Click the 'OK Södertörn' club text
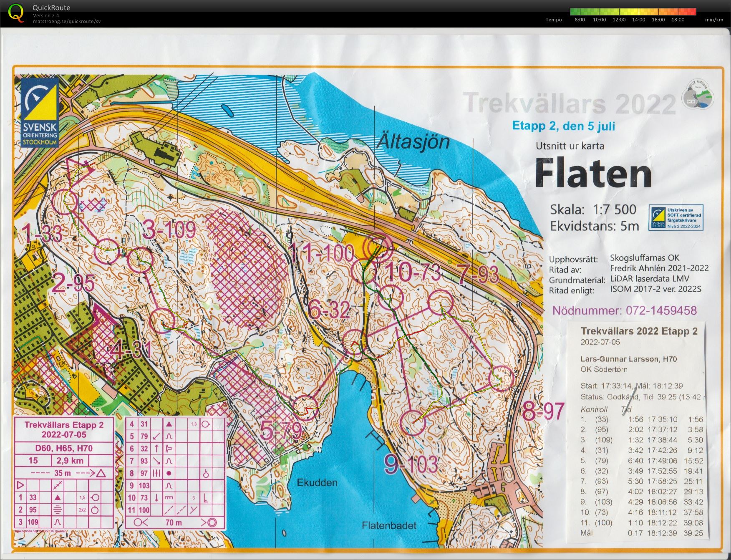 click(604, 369)
